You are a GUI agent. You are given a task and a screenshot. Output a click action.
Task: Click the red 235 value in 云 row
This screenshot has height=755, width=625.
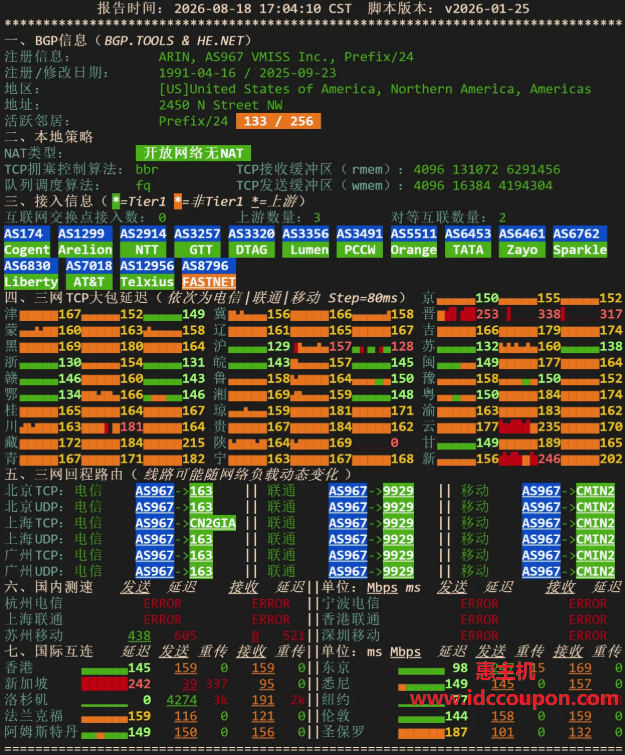point(549,427)
